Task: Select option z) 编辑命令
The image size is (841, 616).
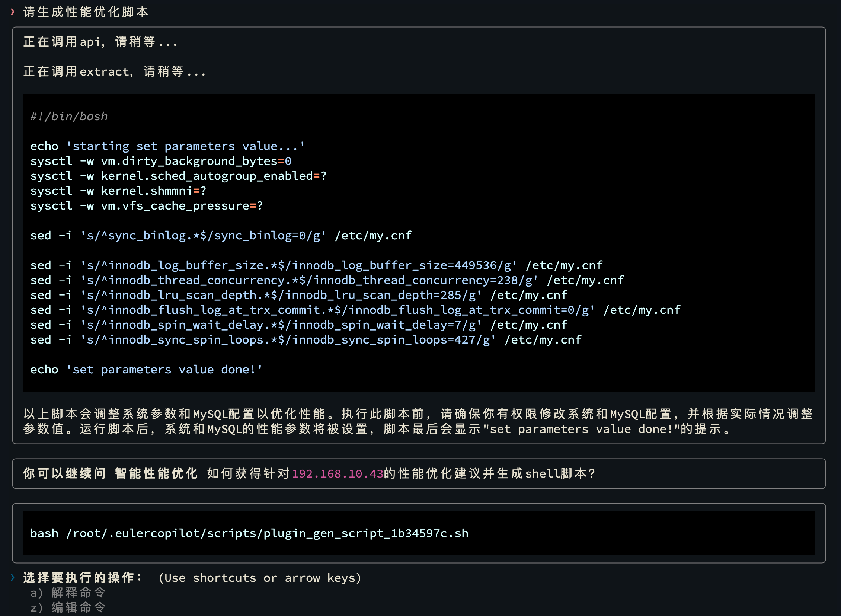Action: pyautogui.click(x=68, y=607)
